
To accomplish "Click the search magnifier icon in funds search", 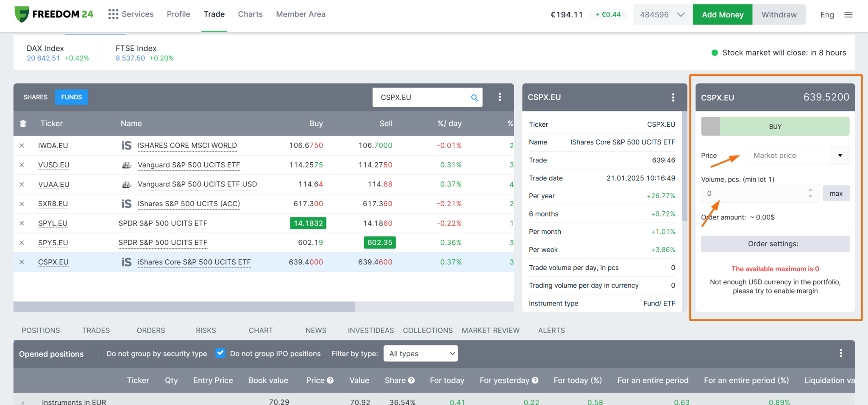I will tap(474, 97).
